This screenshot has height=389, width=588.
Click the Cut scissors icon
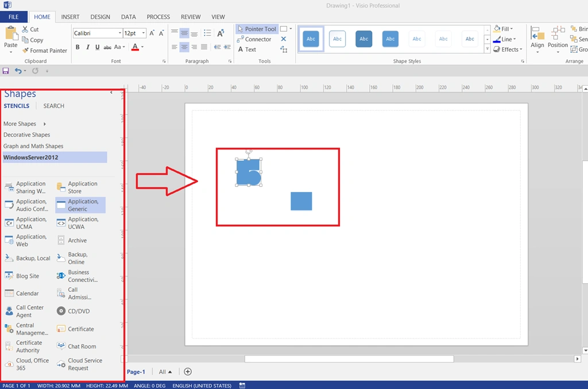pyautogui.click(x=25, y=29)
